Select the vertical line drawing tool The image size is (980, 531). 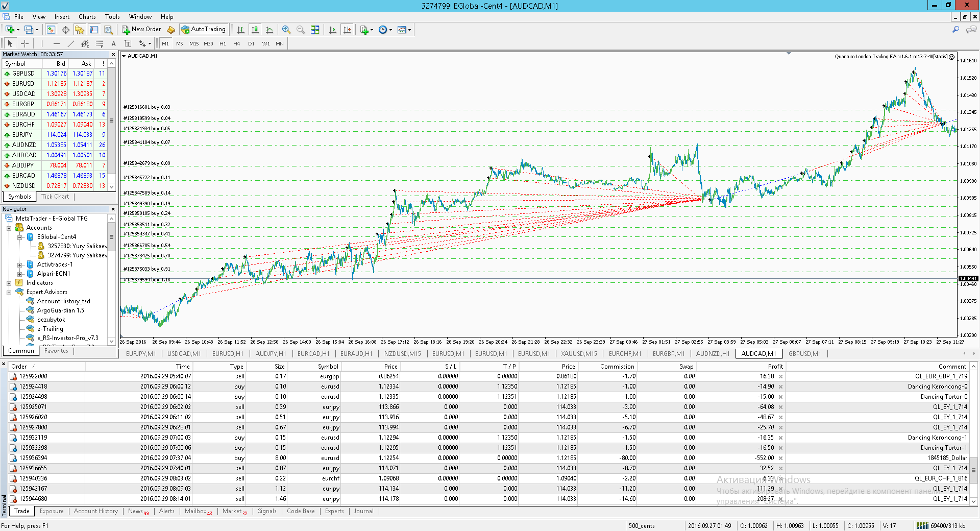(42, 44)
